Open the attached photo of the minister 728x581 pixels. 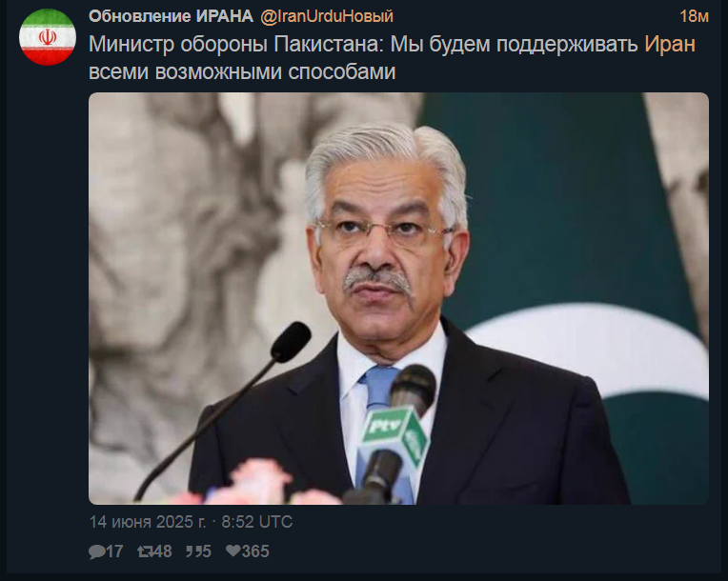(x=398, y=298)
